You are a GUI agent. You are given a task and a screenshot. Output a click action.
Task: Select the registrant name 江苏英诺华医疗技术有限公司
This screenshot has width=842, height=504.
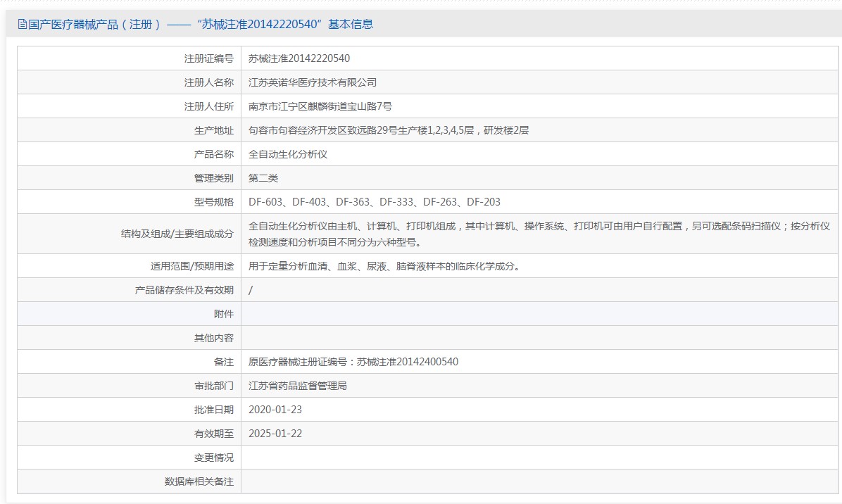(x=313, y=82)
